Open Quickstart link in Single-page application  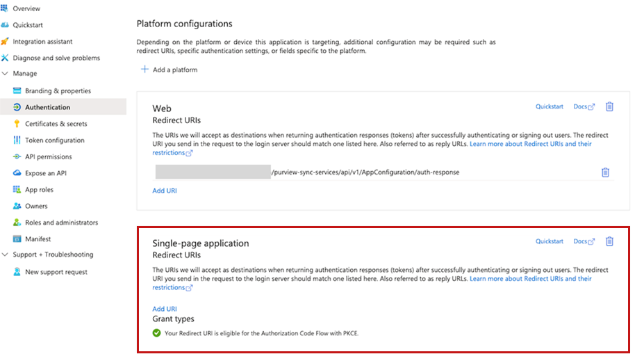(x=549, y=241)
